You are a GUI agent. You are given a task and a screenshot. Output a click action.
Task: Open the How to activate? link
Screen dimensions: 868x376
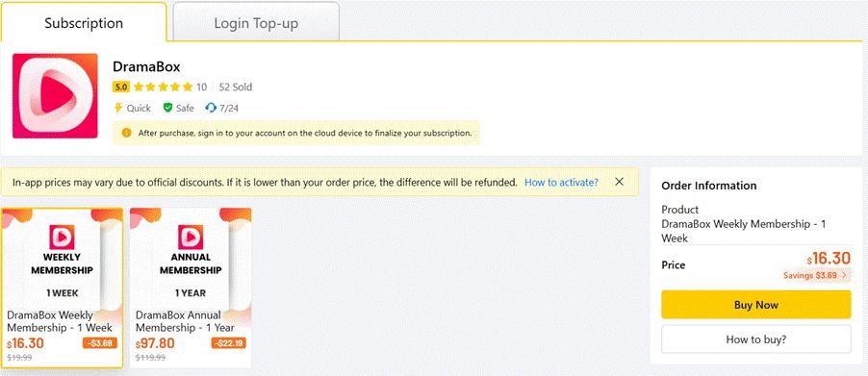click(x=561, y=182)
